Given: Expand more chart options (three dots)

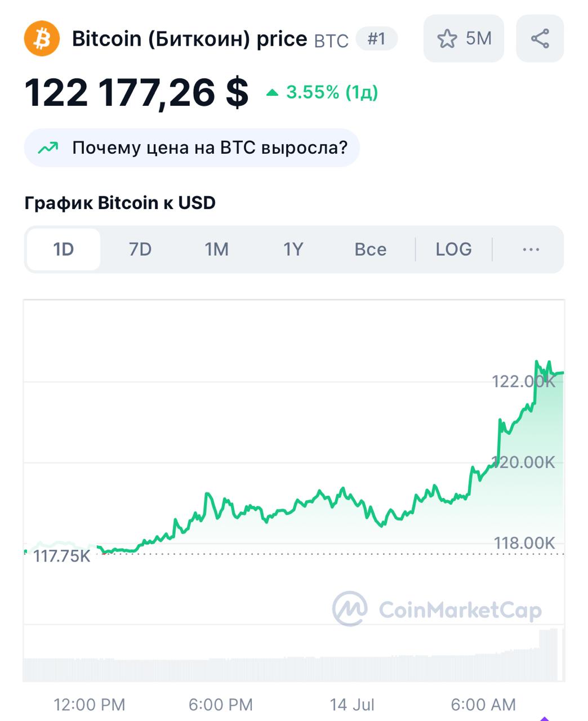Looking at the screenshot, I should [x=531, y=249].
